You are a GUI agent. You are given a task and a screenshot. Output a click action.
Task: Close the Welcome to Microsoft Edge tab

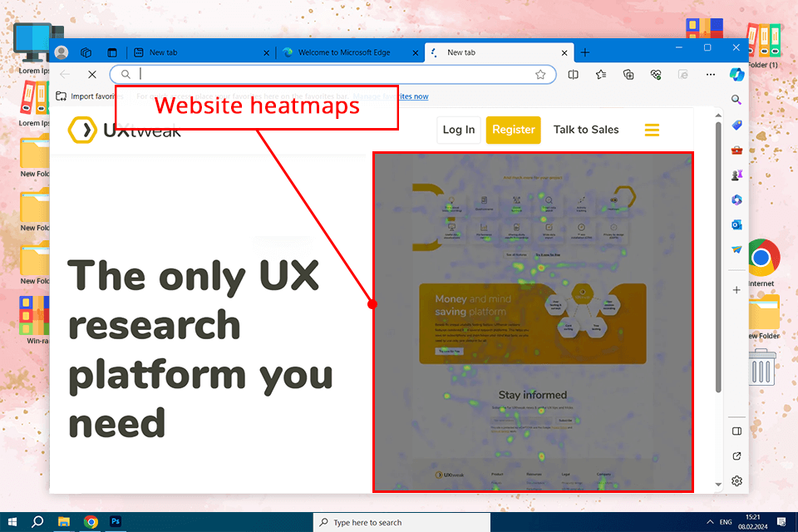tap(416, 52)
